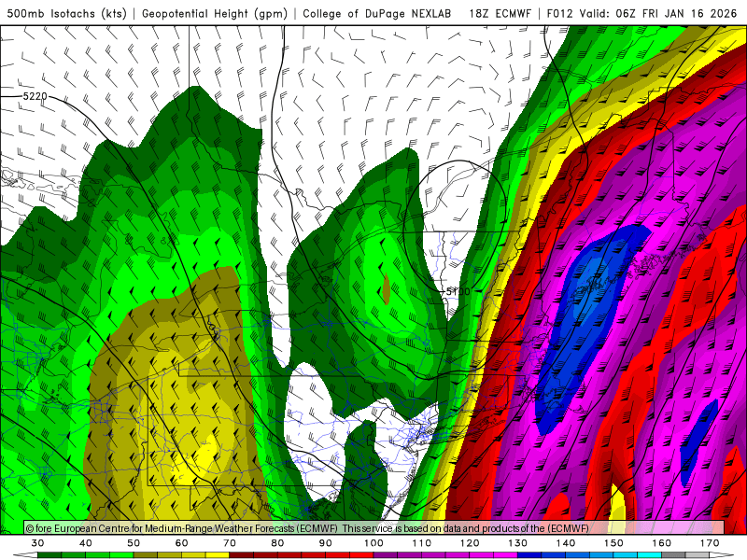Viewport: 747px width, 560px height.
Task: Click the 50 label on the color scale
Action: tap(134, 543)
